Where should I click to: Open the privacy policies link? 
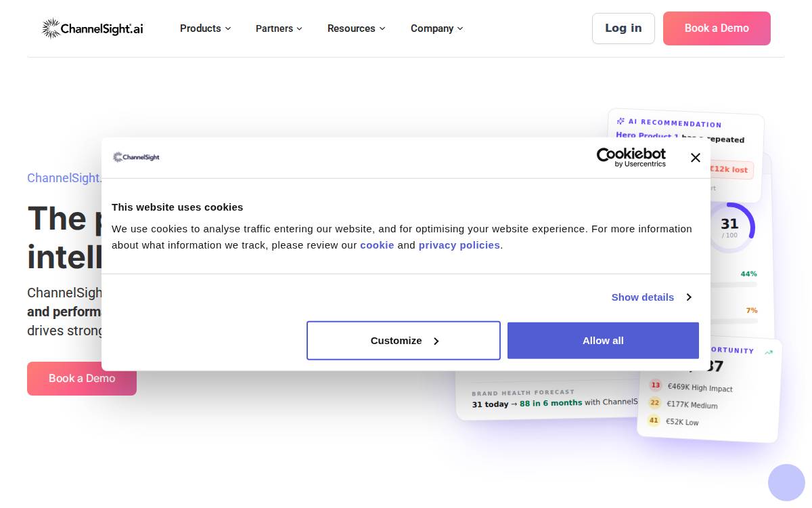point(459,245)
